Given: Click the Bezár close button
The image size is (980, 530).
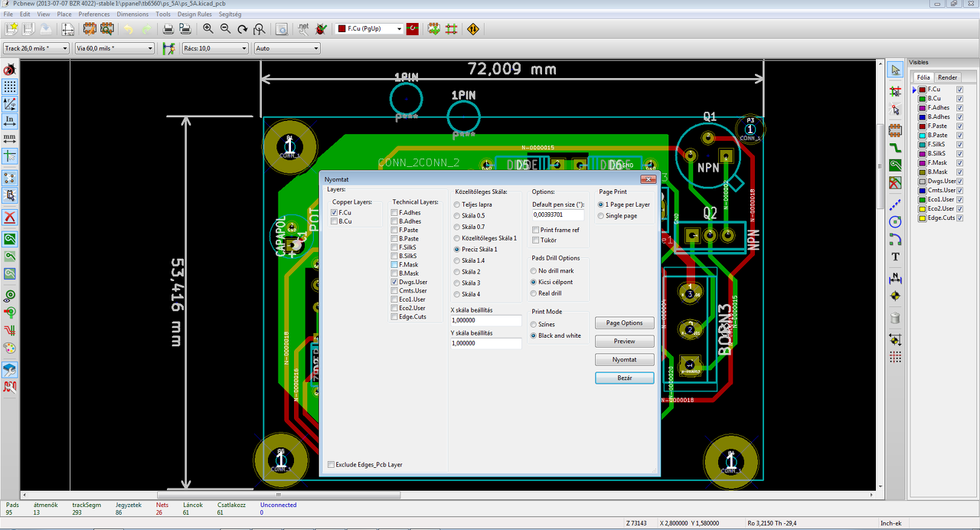Looking at the screenshot, I should tap(624, 378).
